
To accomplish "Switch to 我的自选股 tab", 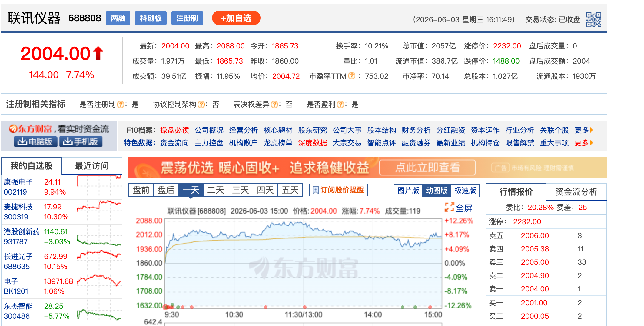I will click(x=32, y=166).
